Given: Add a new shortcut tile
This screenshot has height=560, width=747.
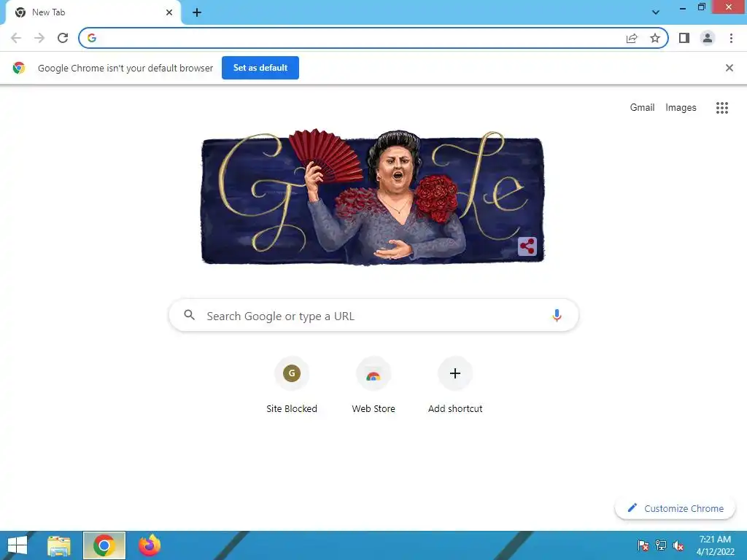Looking at the screenshot, I should tap(455, 385).
